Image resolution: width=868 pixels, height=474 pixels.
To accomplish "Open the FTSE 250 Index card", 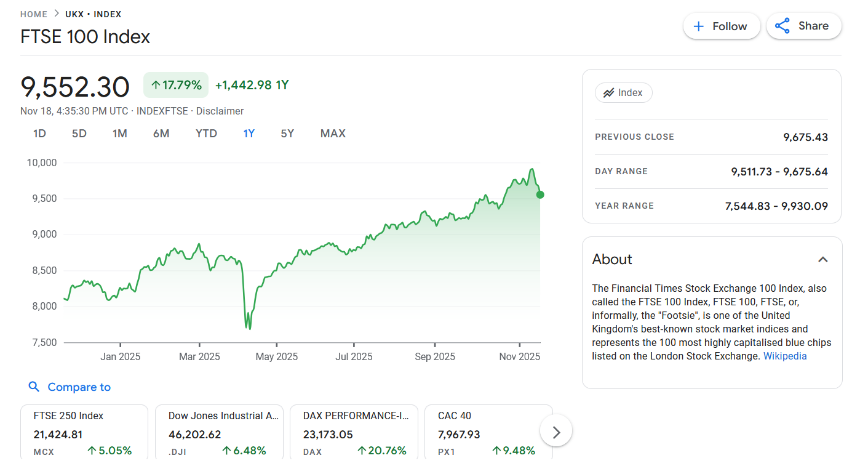I will tap(84, 433).
